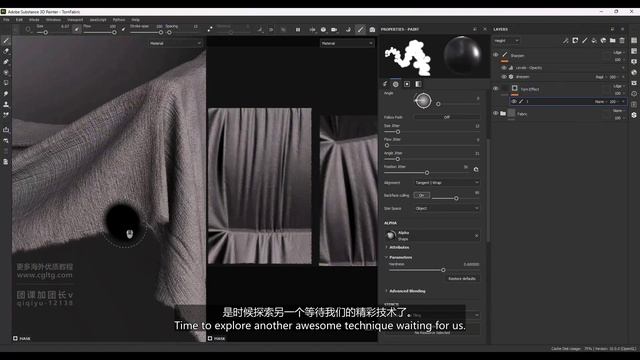Click the Restore defaults button
Screen dimensions: 640x360
tap(462, 279)
